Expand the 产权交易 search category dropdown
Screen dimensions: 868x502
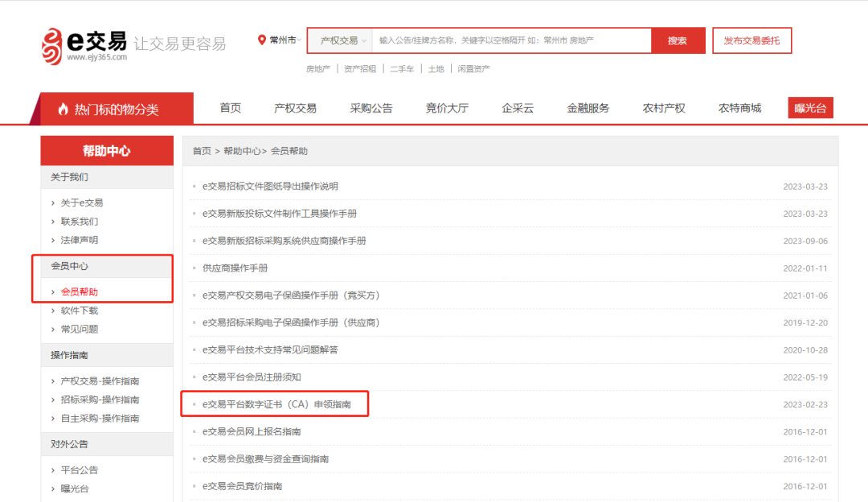(x=343, y=40)
